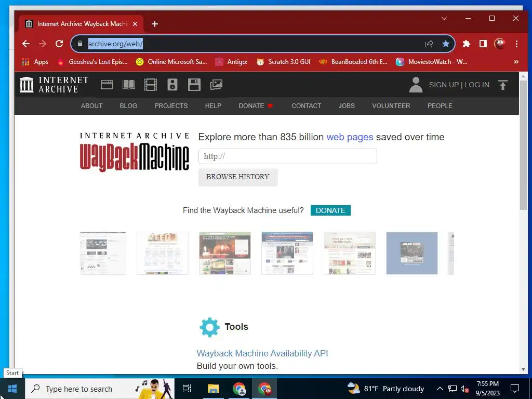Open the notifications action center icon
Viewport: 532px width, 399px height.
pyautogui.click(x=515, y=389)
